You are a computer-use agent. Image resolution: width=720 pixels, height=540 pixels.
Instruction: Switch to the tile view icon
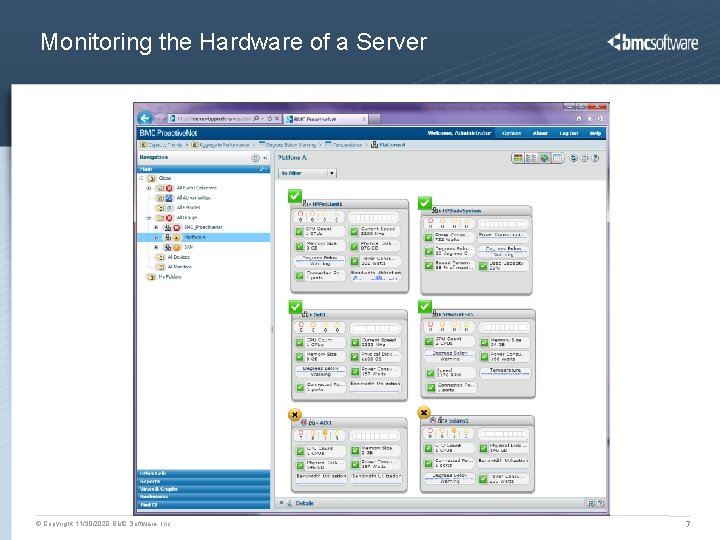[531, 158]
